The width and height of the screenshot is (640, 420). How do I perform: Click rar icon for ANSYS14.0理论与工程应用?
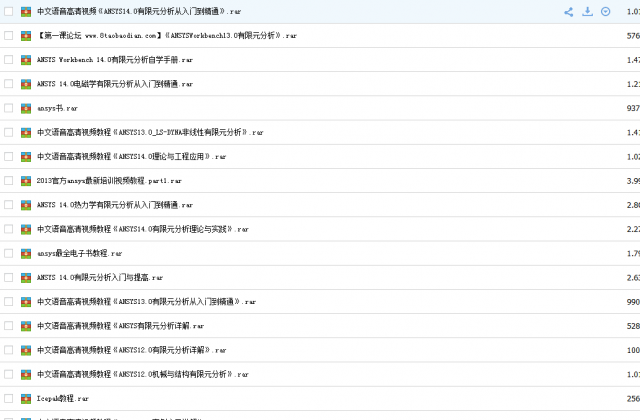pos(26,157)
